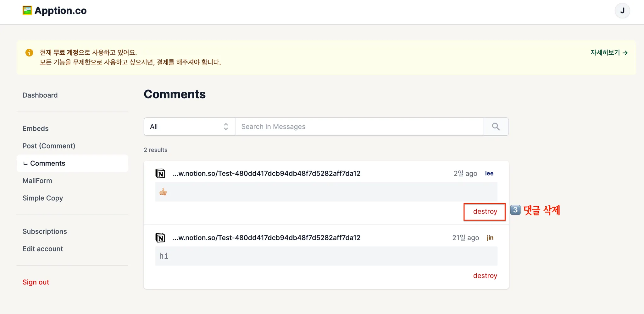Click the Apption.co logo image
This screenshot has width=644, height=314.
point(27,11)
